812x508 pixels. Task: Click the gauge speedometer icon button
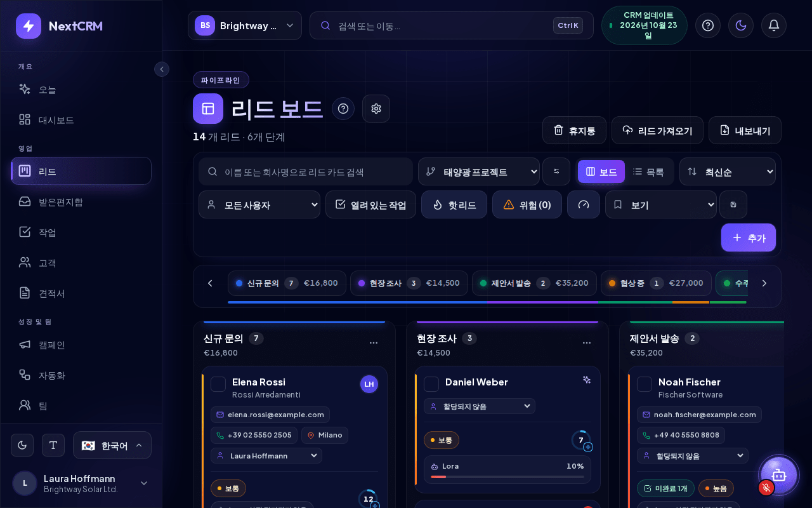(584, 204)
